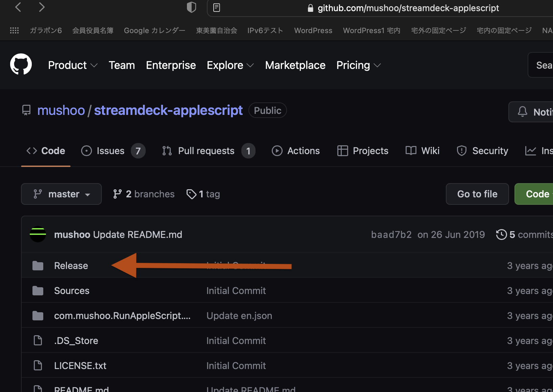The width and height of the screenshot is (553, 392).
Task: Open the bookmarks grid icon
Action: tap(14, 30)
